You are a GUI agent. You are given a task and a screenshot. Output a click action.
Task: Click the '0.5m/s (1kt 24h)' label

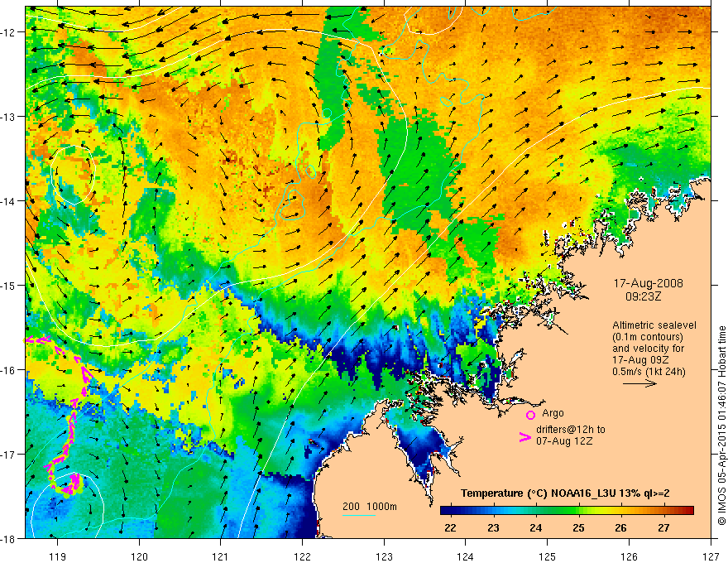649,371
